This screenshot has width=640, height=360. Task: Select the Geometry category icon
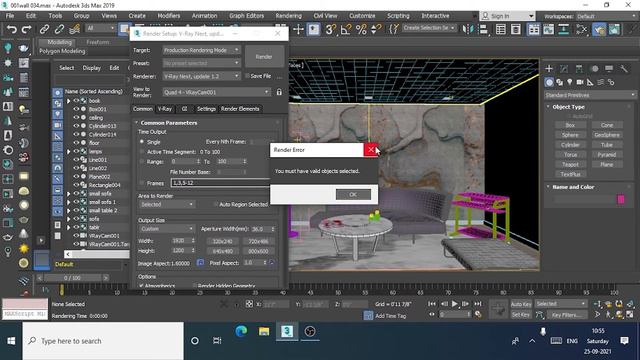[x=549, y=82]
